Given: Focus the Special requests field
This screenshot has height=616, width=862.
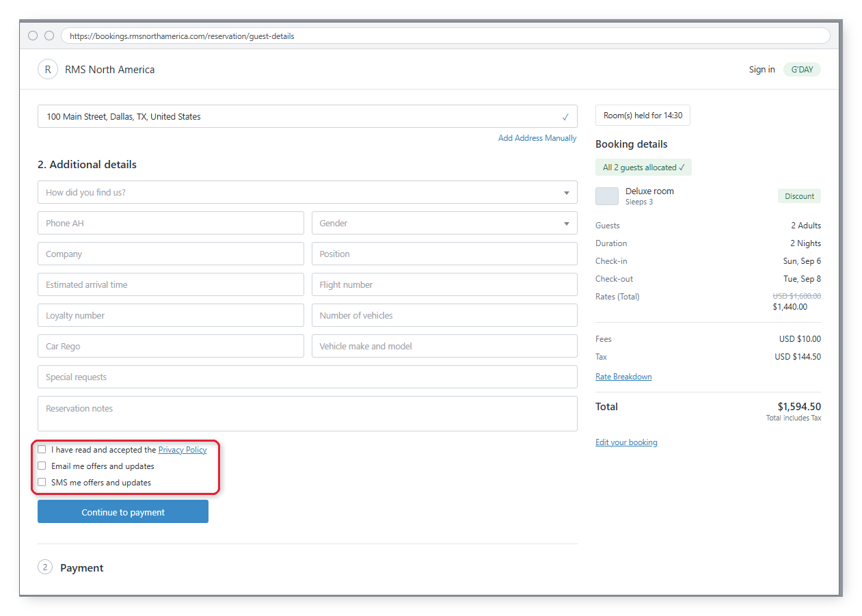Looking at the screenshot, I should coord(308,377).
